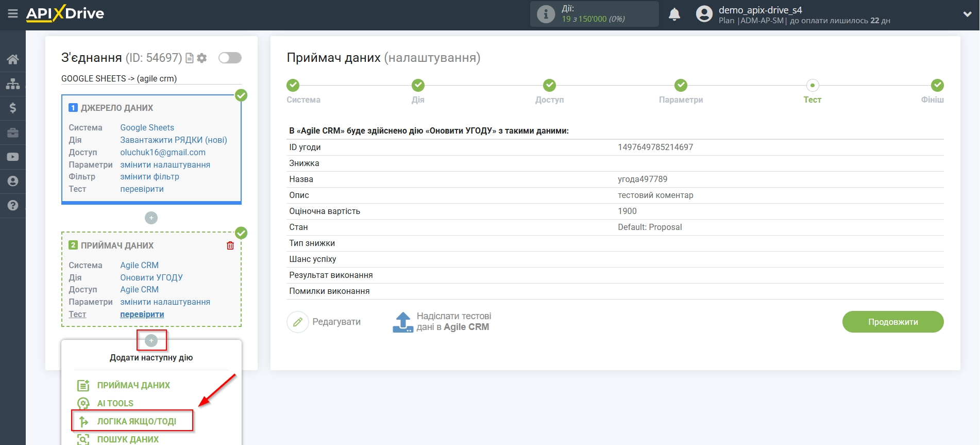Click змінити фільтр link
The image size is (980, 445).
click(149, 176)
